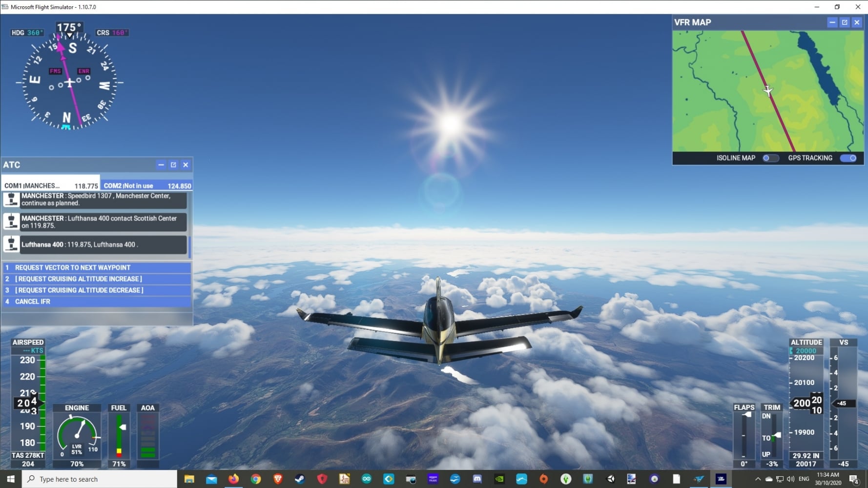Select Request Cruising Altitude Increase option

point(97,279)
